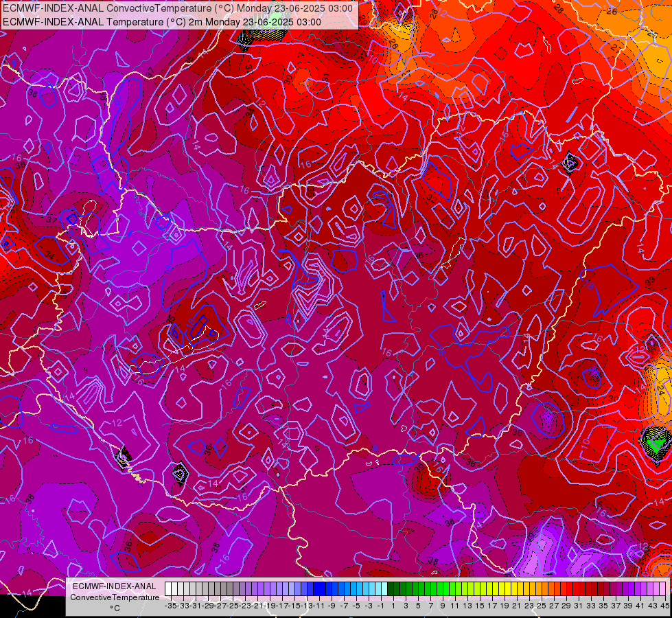Click the -19 value on the legend scale
The width and height of the screenshot is (672, 618).
pyautogui.click(x=270, y=606)
